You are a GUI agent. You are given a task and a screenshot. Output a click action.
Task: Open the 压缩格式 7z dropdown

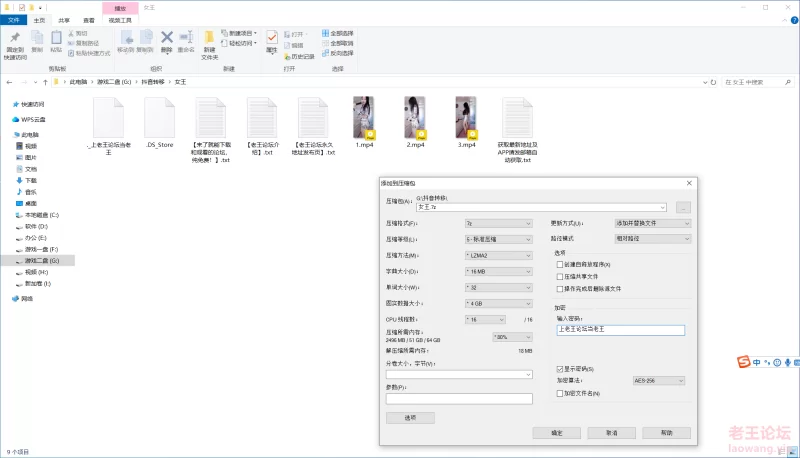(498, 223)
